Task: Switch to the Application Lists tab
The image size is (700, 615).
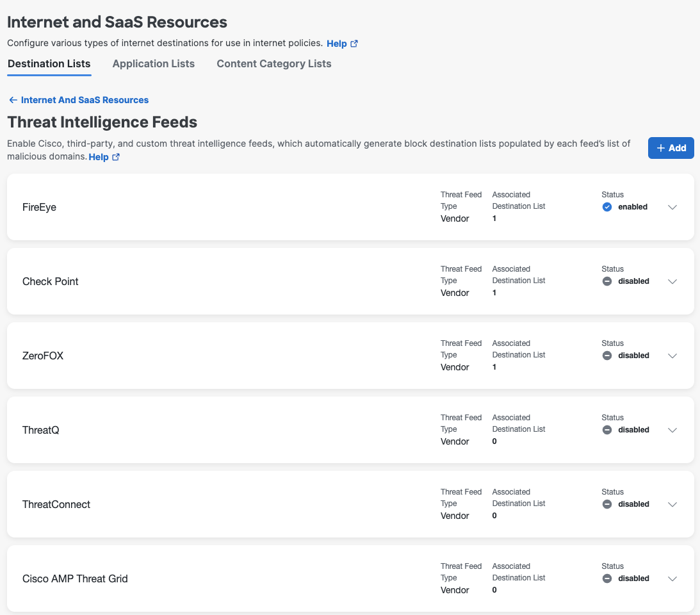Action: click(x=154, y=64)
